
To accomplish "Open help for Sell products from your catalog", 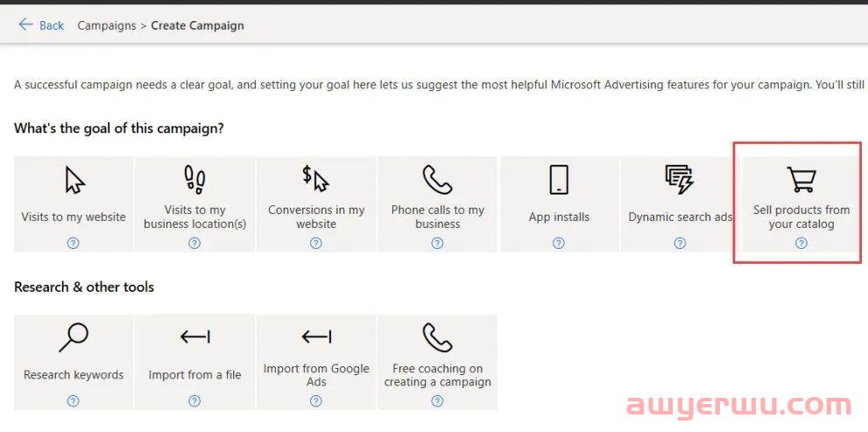I will 801,244.
